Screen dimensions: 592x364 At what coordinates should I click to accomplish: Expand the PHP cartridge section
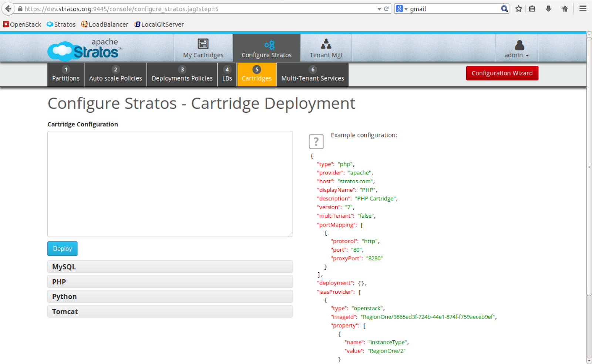pyautogui.click(x=170, y=282)
